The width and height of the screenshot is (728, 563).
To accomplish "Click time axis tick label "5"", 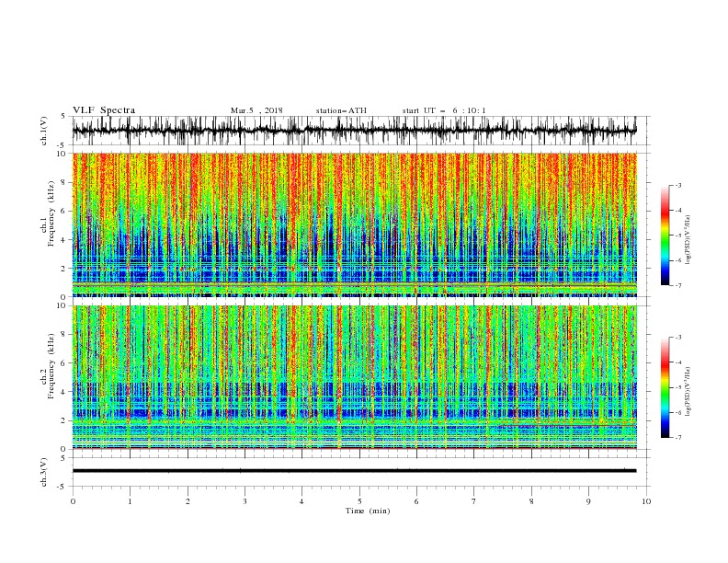I will point(359,501).
